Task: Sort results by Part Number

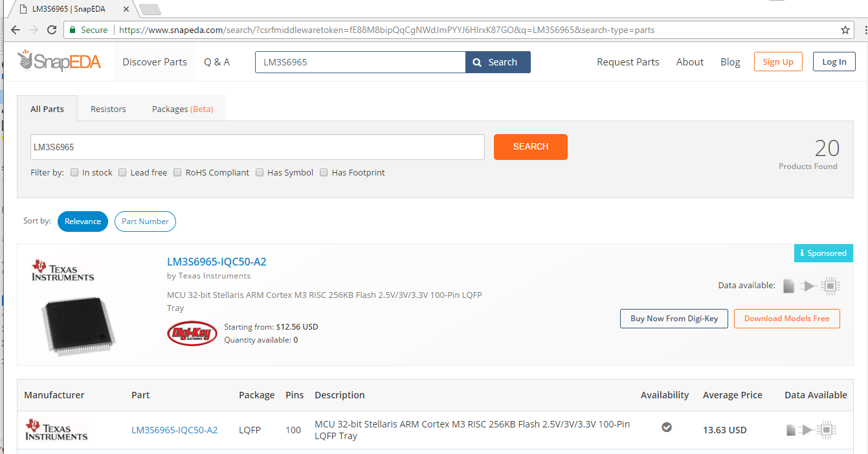Action: coord(145,221)
